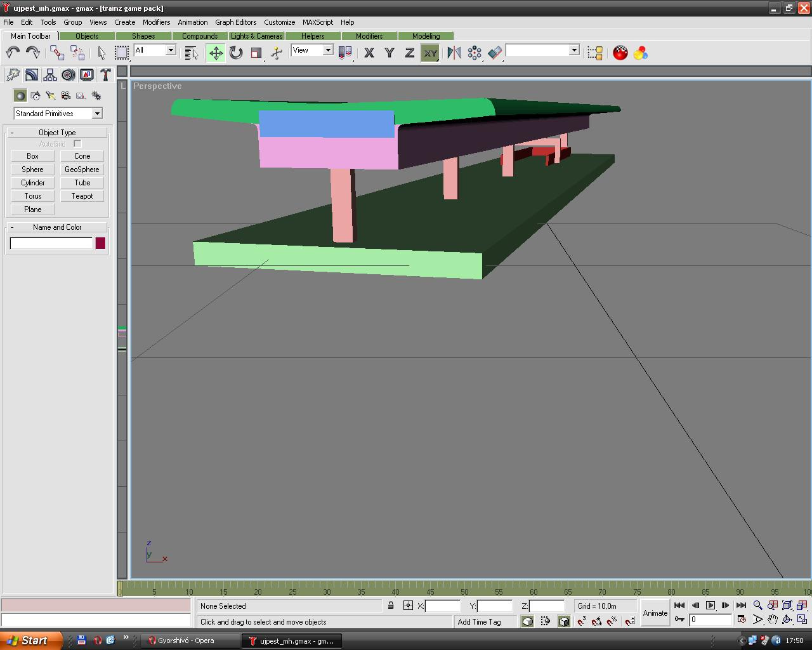The height and width of the screenshot is (650, 812).
Task: Click the Select and Manipulate icon
Action: click(x=277, y=53)
